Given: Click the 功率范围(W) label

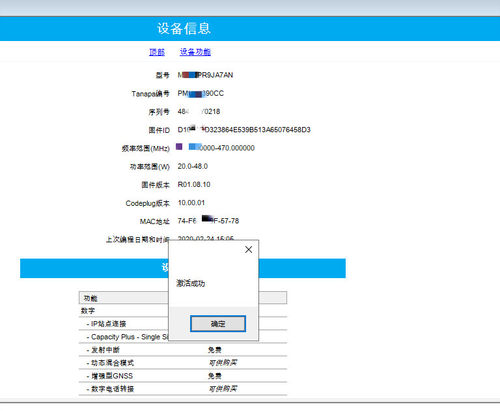Looking at the screenshot, I should coord(150,166).
